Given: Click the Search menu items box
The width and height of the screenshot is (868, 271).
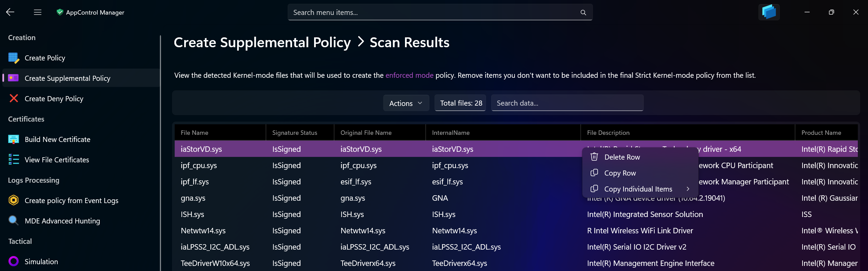Looking at the screenshot, I should (440, 12).
